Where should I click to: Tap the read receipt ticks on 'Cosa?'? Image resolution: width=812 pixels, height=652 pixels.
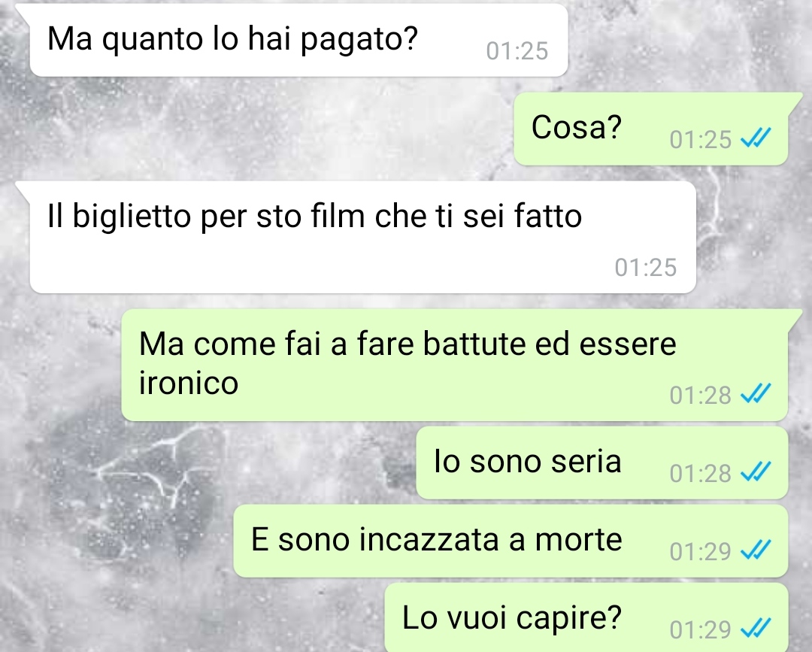[756, 138]
